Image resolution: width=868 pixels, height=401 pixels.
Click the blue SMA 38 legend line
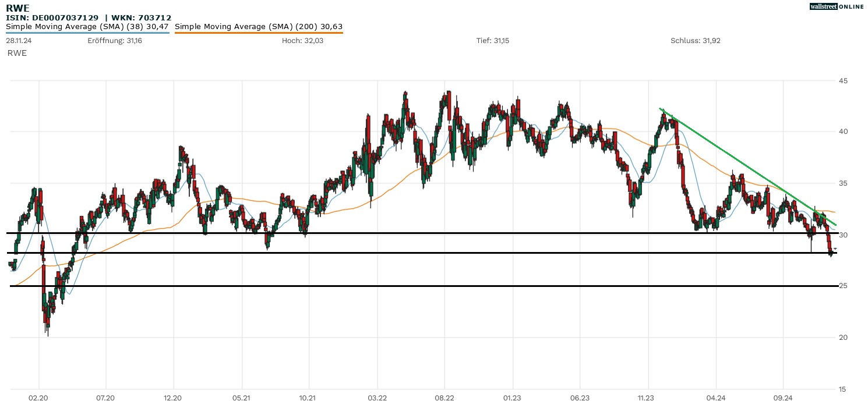click(87, 33)
